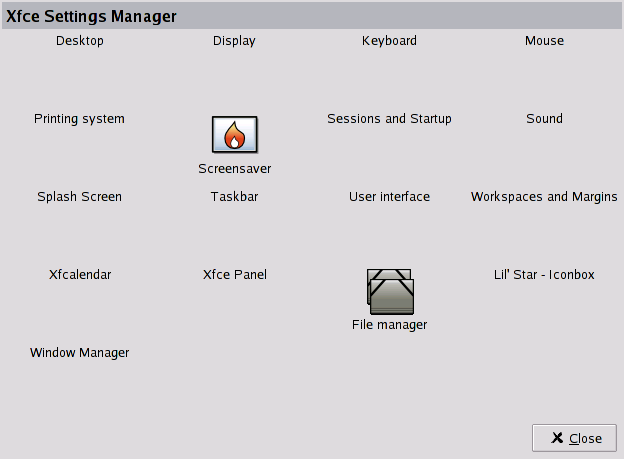Open the Xfce Panel settings

coord(234,275)
